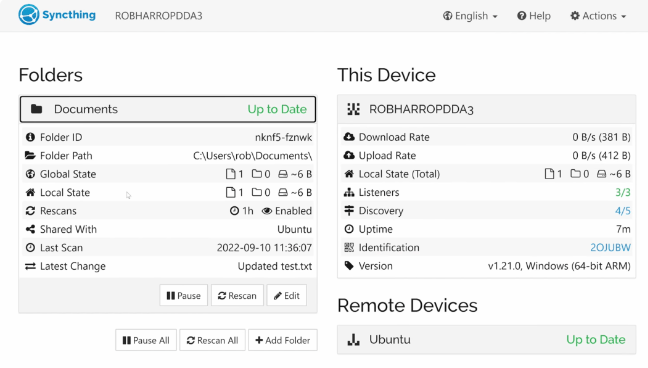Click the last scan time 2022-09-10 11:36:07
The width and height of the screenshot is (648, 368).
pos(264,248)
